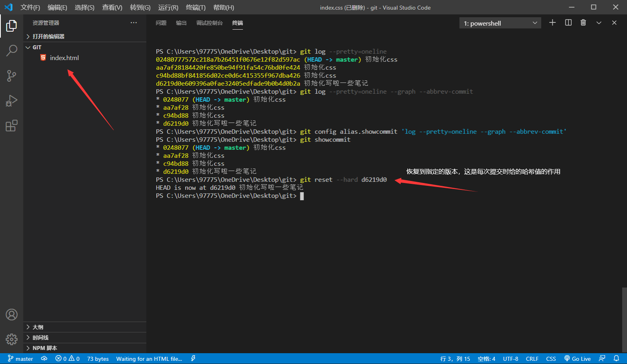
Task: Change indentation 空格: 4 setting
Action: click(486, 359)
